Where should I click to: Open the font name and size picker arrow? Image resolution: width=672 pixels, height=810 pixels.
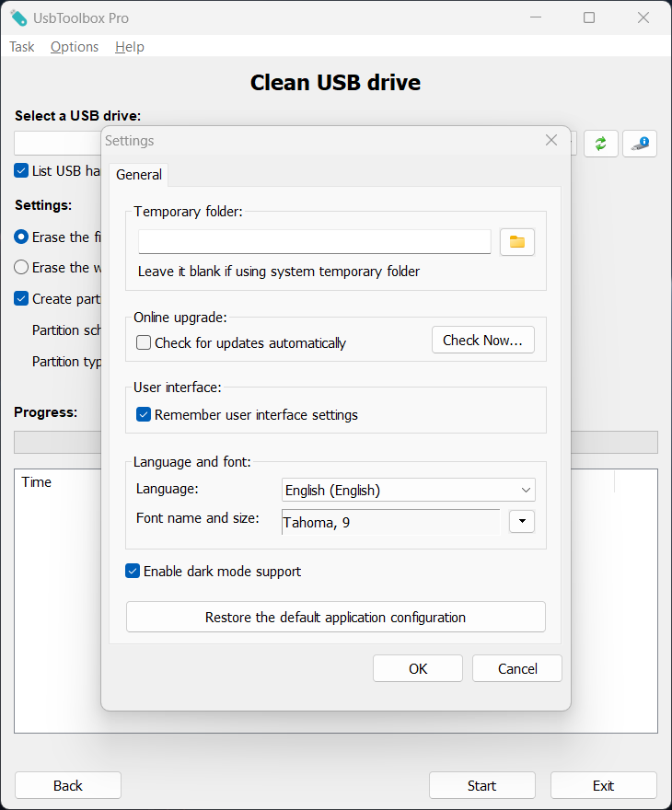[522, 522]
